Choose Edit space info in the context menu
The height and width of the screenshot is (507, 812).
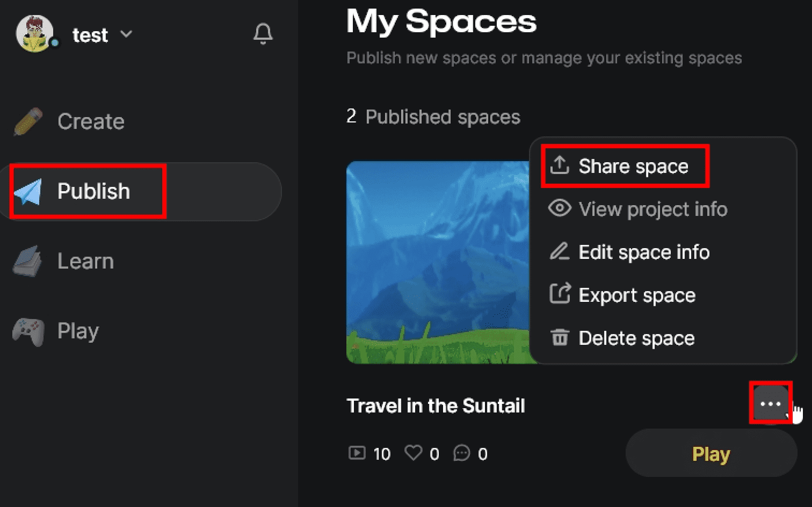coord(644,252)
